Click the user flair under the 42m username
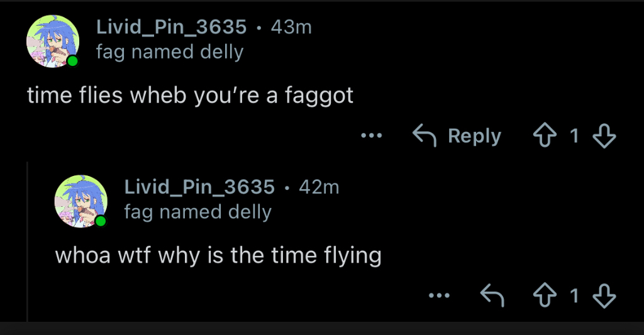 click(197, 212)
